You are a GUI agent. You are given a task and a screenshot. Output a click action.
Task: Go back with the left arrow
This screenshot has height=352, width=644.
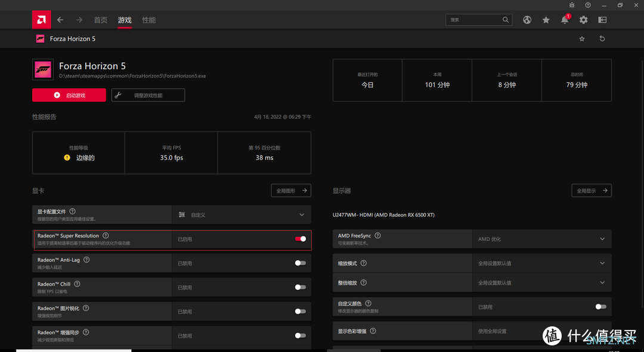point(60,20)
